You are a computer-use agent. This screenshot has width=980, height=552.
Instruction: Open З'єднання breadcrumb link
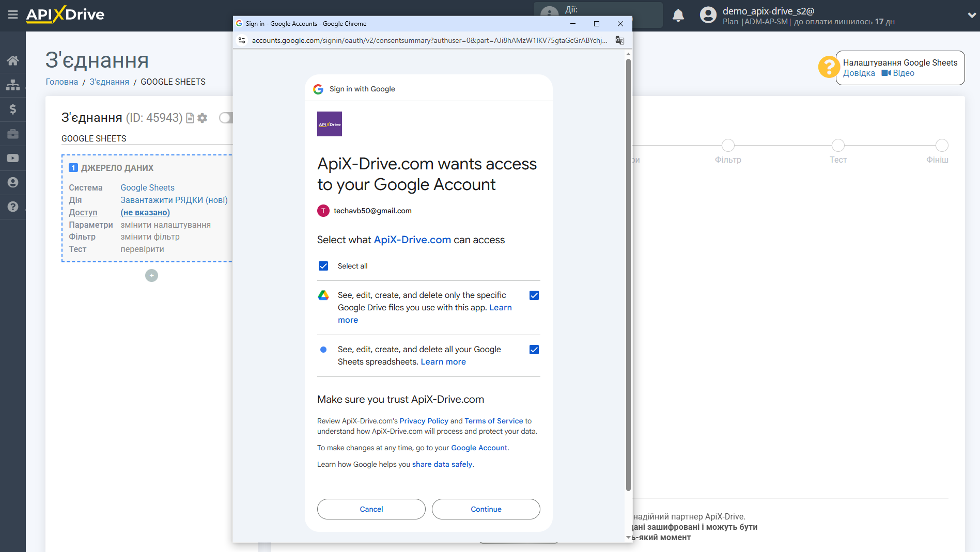[110, 82]
